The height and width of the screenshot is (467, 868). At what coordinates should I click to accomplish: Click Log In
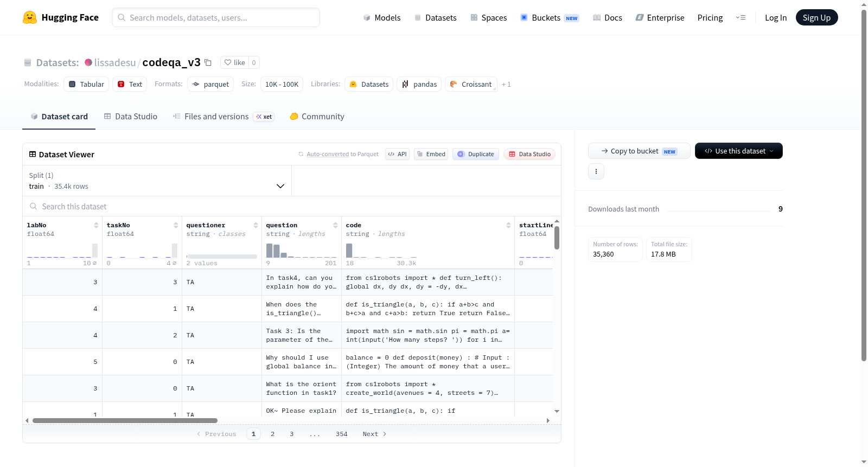click(775, 17)
